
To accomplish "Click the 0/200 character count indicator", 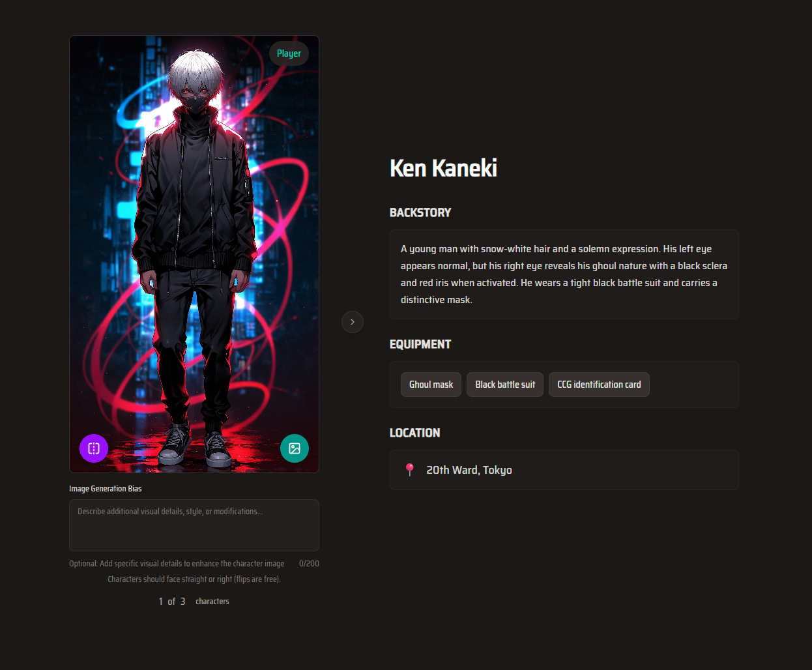I will tap(309, 564).
